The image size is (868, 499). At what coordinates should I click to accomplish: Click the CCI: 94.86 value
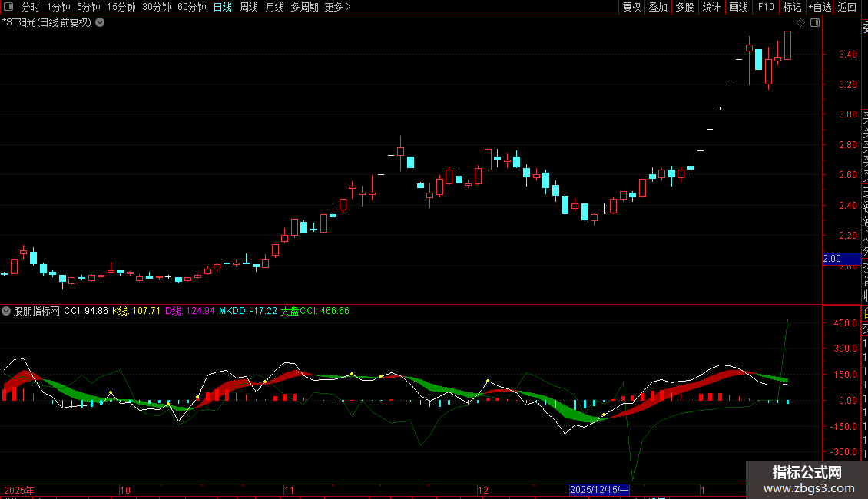(x=86, y=311)
